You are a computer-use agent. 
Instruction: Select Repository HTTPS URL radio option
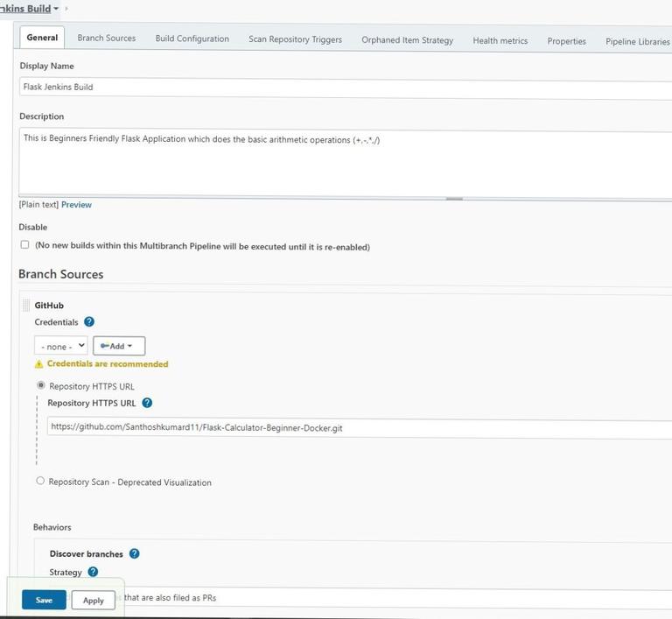(41, 385)
